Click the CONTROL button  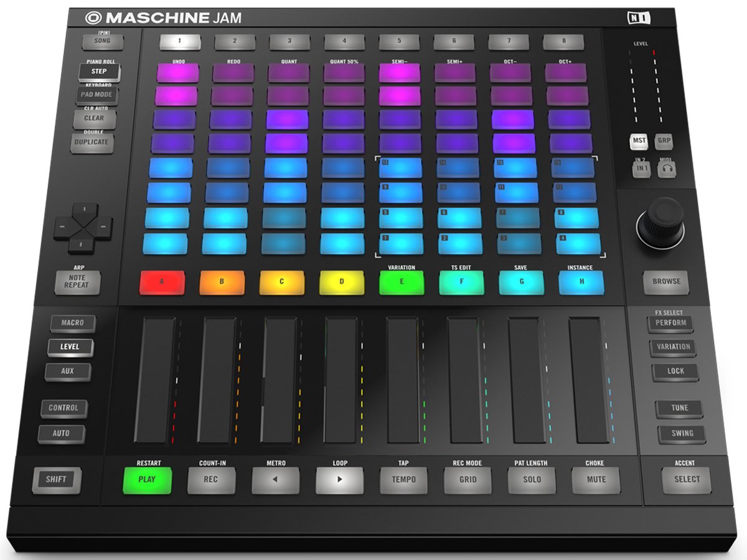63,408
